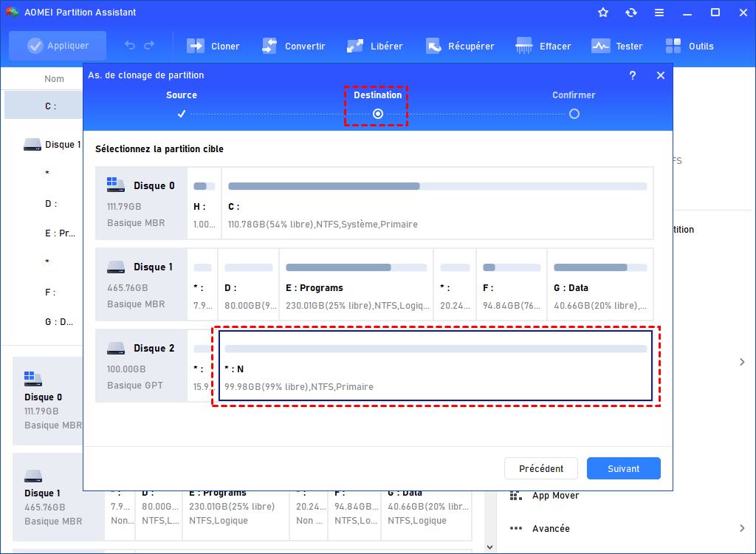756x554 pixels.
Task: Choose the 20.24 unallocated partition on Disque 1
Action: pos(455,284)
